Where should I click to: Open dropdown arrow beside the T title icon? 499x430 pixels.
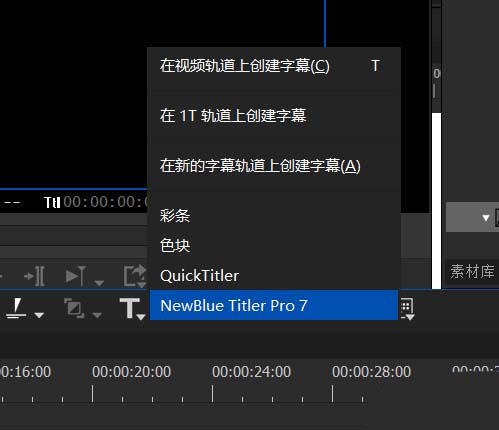tap(141, 317)
